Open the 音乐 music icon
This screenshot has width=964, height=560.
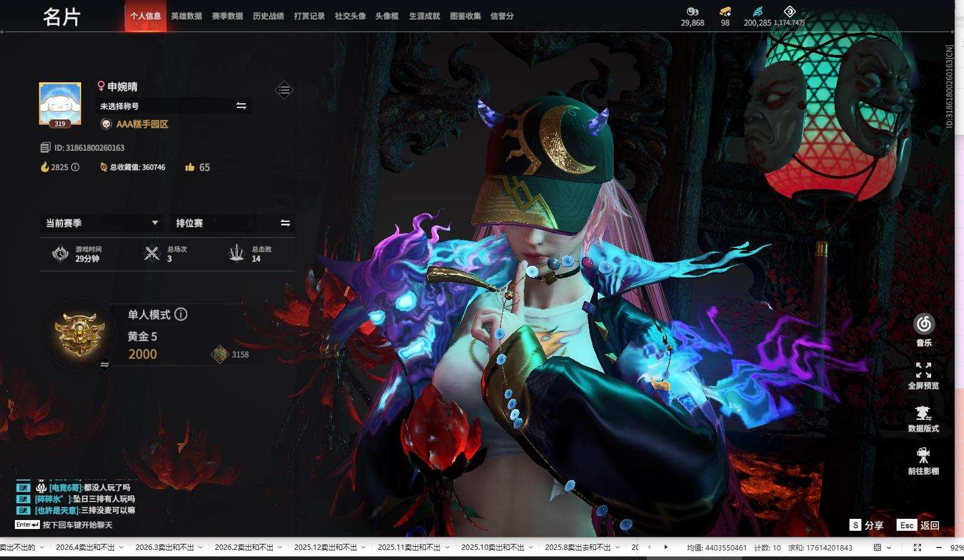[x=923, y=324]
